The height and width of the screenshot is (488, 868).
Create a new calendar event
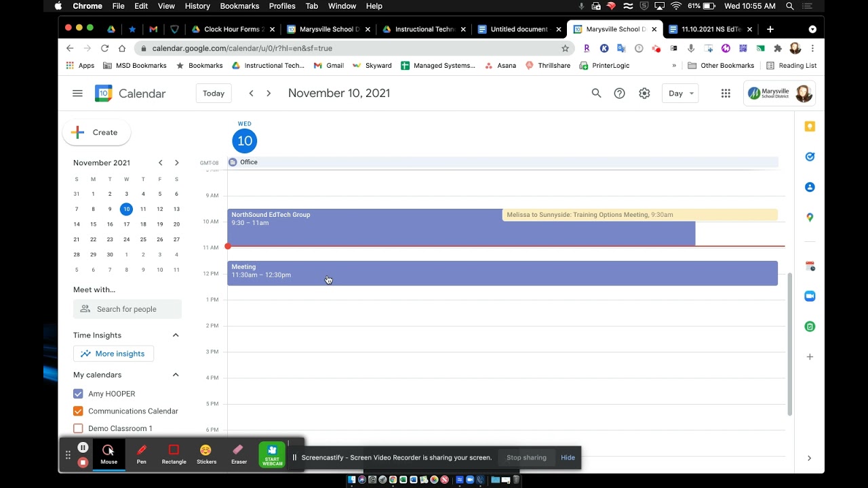(96, 132)
